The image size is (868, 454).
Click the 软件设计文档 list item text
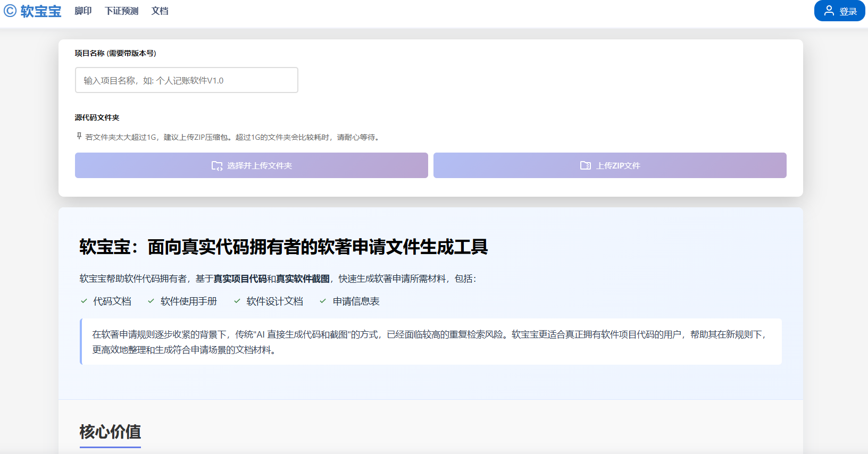coord(275,301)
